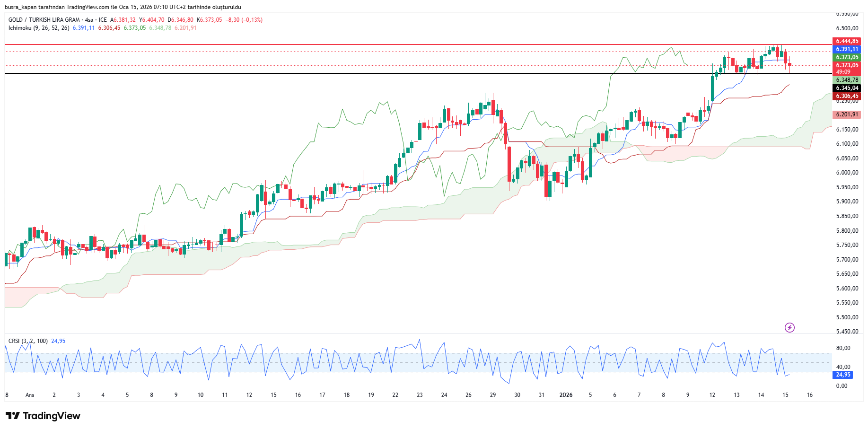
Task: Click the blue CRSI 24,95 value label
Action: (x=843, y=375)
